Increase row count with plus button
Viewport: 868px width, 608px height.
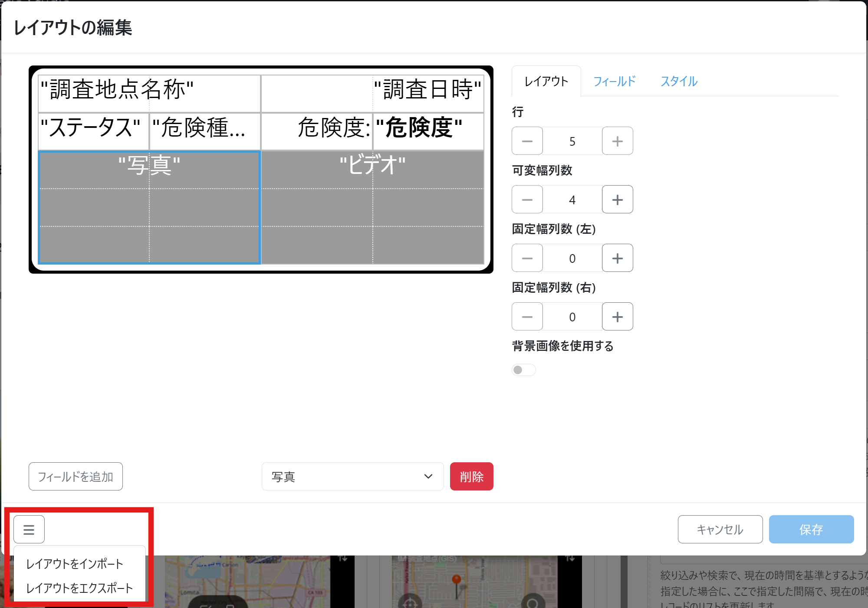click(617, 141)
